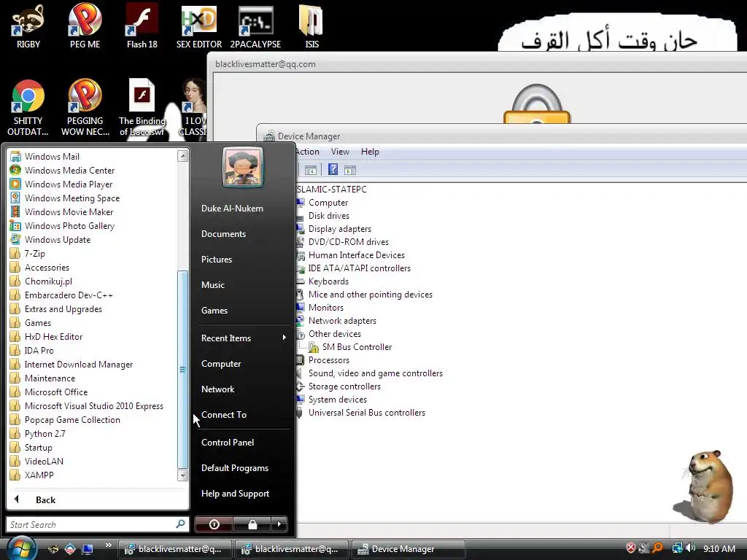Click the programs list scrollbar up arrow

182,156
